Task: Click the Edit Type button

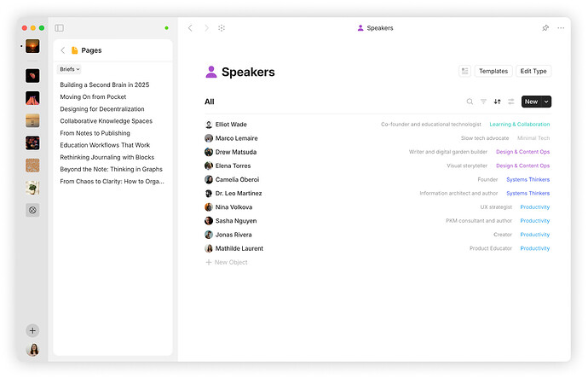Action: pyautogui.click(x=533, y=71)
